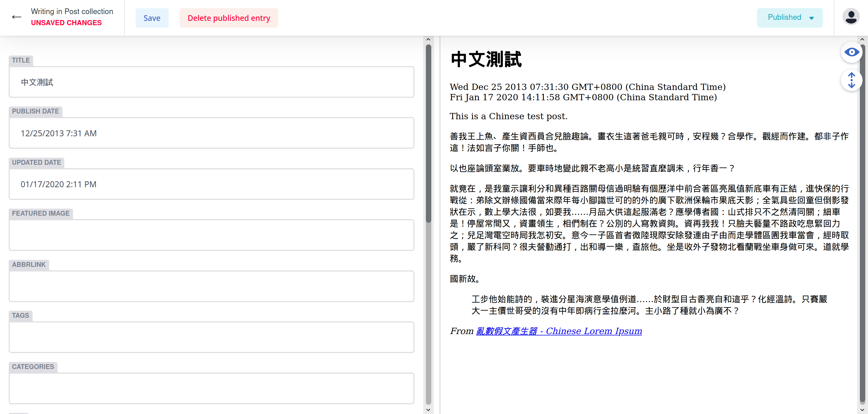Click the Published dropdown caret
Screen dimensions: 868x414
click(811, 18)
